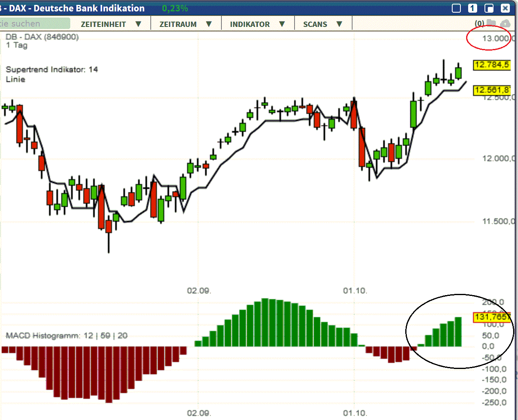Click the INDIKATOR menu label
This screenshot has width=518, height=420.
tap(250, 24)
